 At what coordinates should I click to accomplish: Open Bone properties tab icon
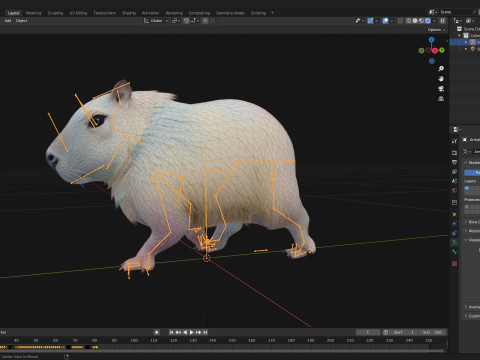(x=454, y=252)
